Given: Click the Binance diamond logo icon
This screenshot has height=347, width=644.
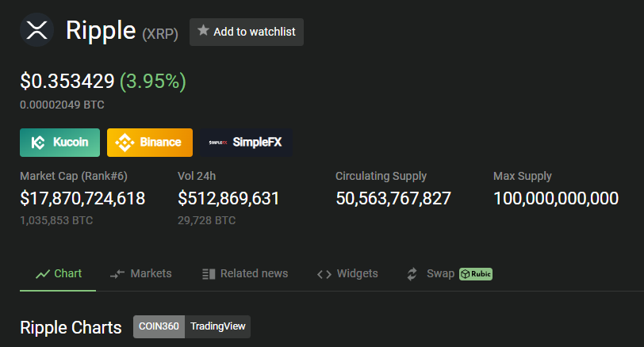Looking at the screenshot, I should click(125, 143).
